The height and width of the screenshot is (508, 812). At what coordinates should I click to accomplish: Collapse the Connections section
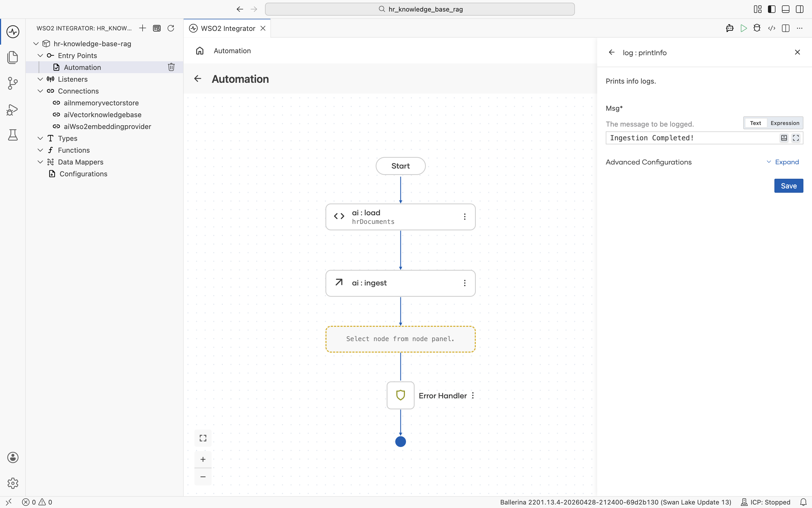pyautogui.click(x=40, y=91)
